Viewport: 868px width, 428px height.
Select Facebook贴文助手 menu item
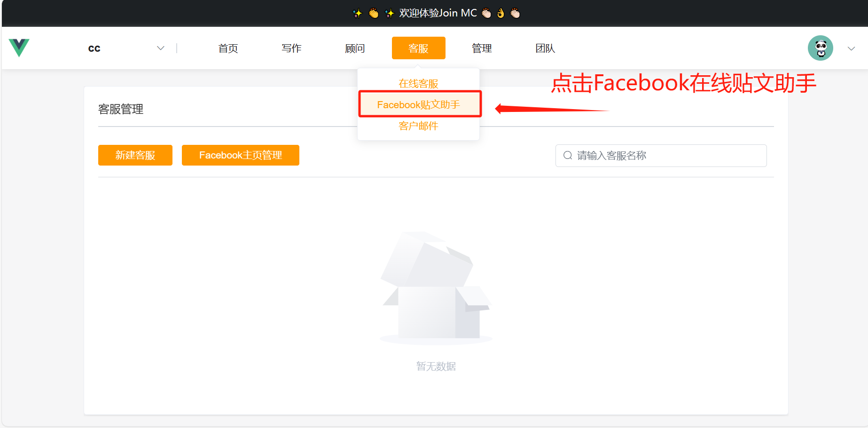pos(418,104)
